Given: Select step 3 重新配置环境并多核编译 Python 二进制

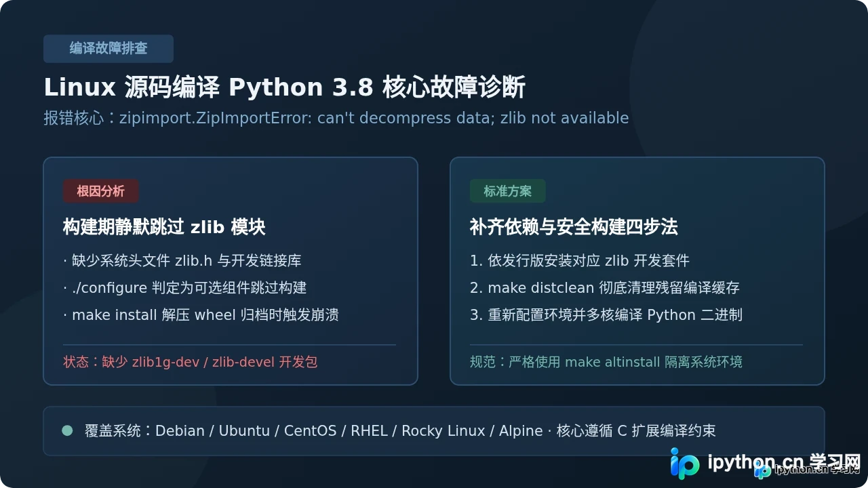Looking at the screenshot, I should point(606,314).
